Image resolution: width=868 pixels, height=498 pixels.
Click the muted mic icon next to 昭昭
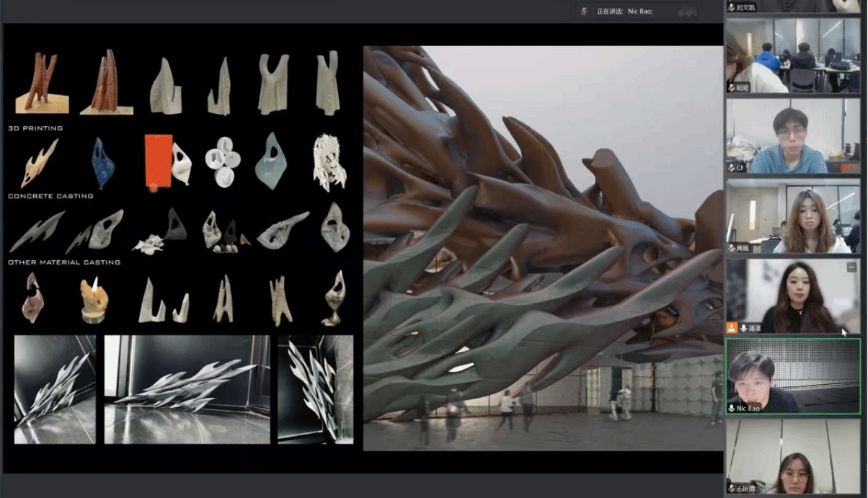tap(731, 87)
